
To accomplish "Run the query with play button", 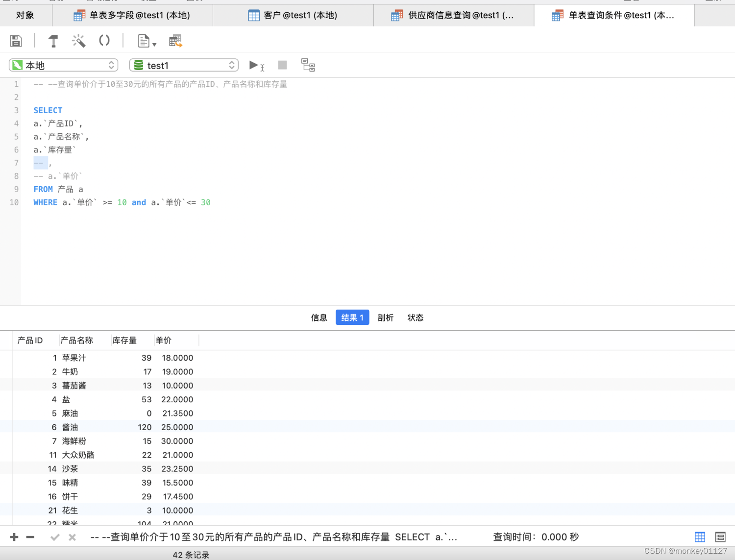I will coord(256,65).
